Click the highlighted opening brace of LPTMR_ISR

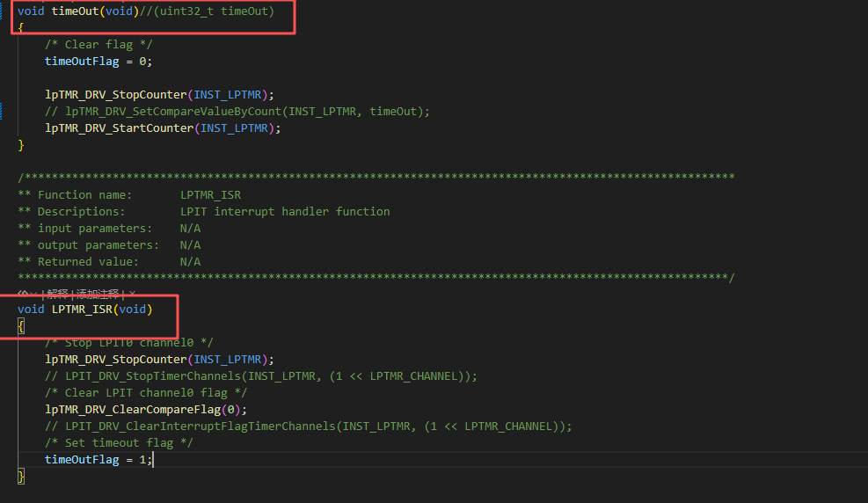[21, 326]
